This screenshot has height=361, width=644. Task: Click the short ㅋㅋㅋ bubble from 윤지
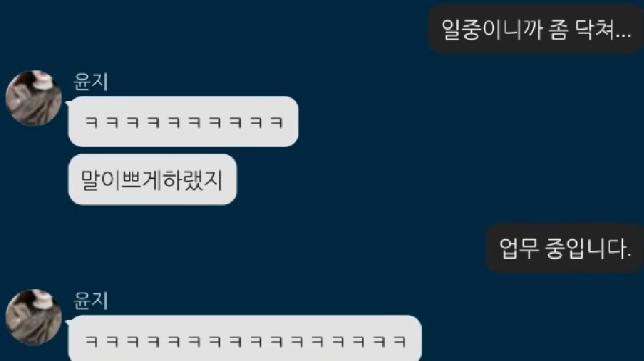tap(183, 121)
